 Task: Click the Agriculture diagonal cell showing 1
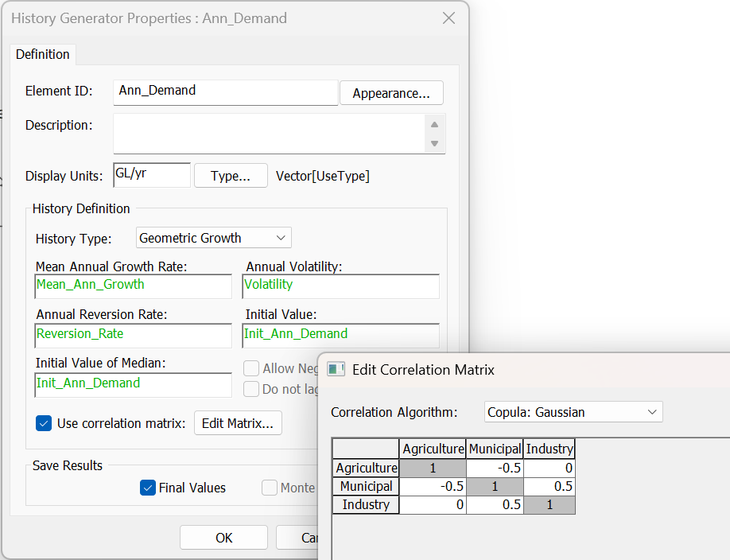coord(433,468)
